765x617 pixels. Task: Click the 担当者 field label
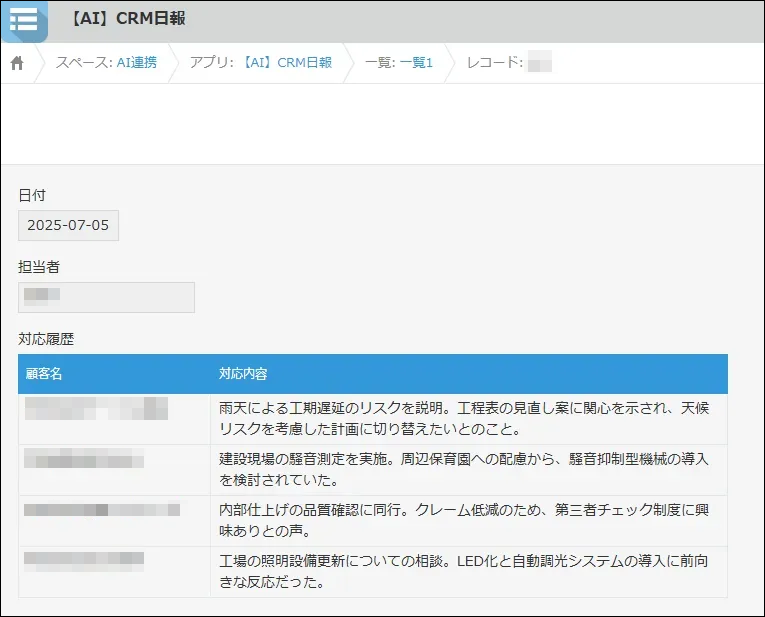[39, 267]
